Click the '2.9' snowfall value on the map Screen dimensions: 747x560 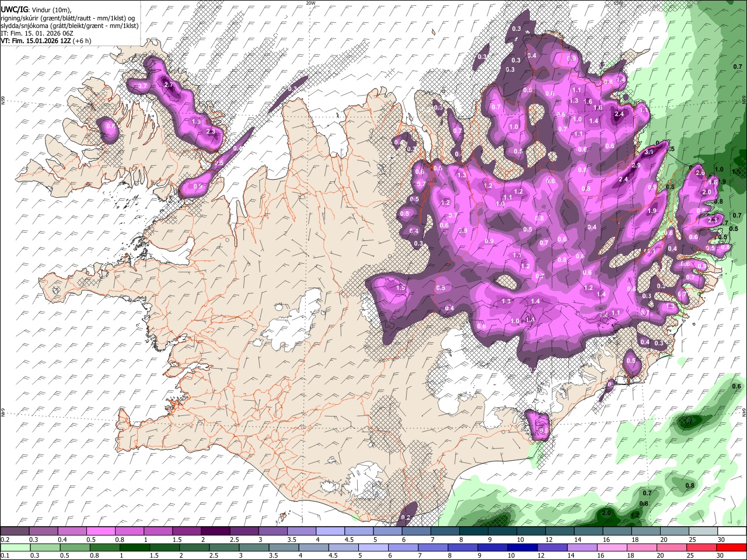[x=636, y=166]
